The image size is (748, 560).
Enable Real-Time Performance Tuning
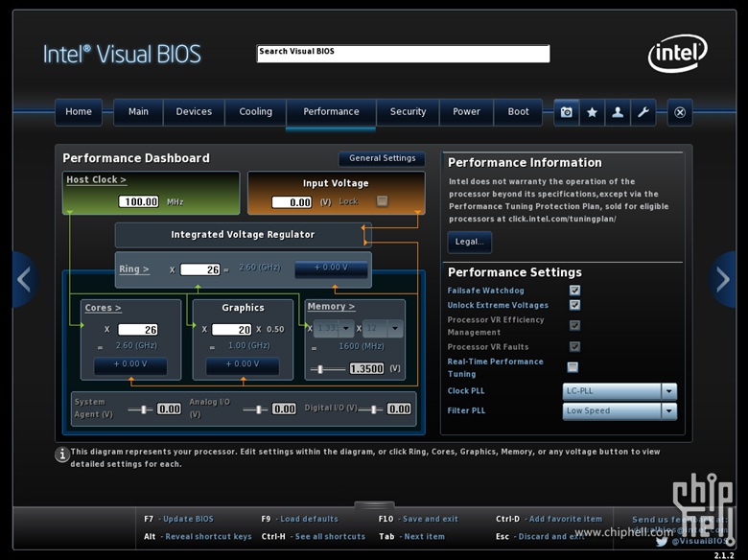pos(573,367)
